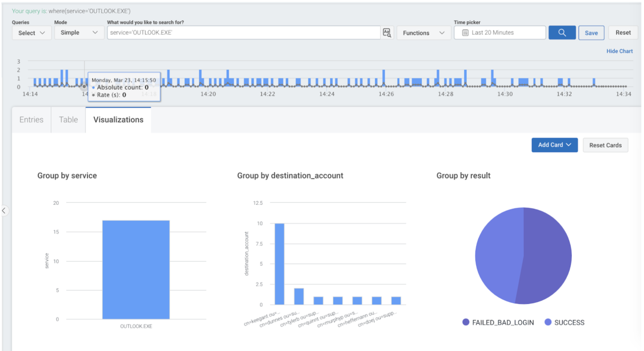The image size is (644, 351).
Task: Click the tallest bar in destination_account chart
Action: (x=279, y=264)
